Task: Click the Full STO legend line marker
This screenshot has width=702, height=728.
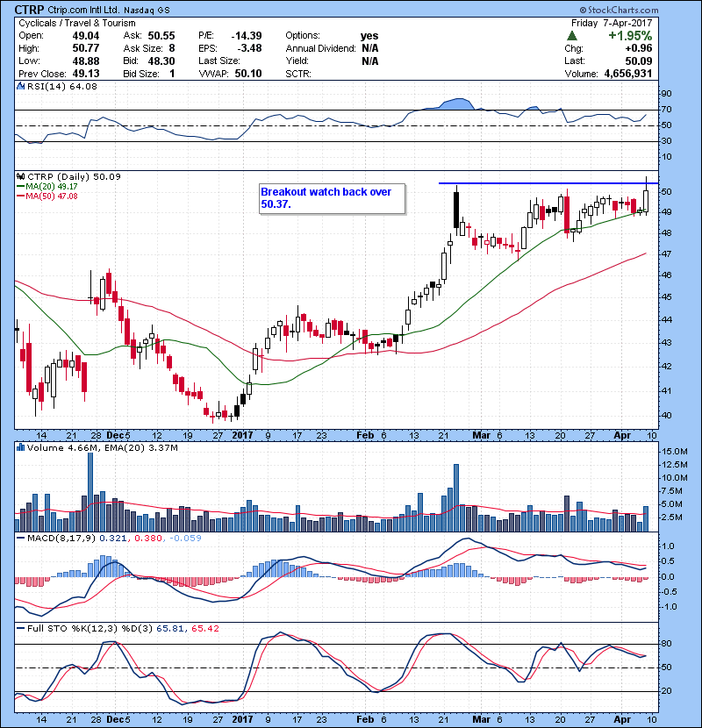Action: coord(21,629)
